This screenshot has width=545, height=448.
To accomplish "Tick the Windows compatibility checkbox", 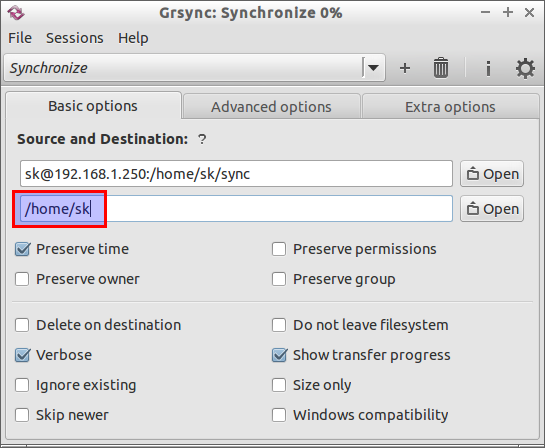I will pos(279,415).
